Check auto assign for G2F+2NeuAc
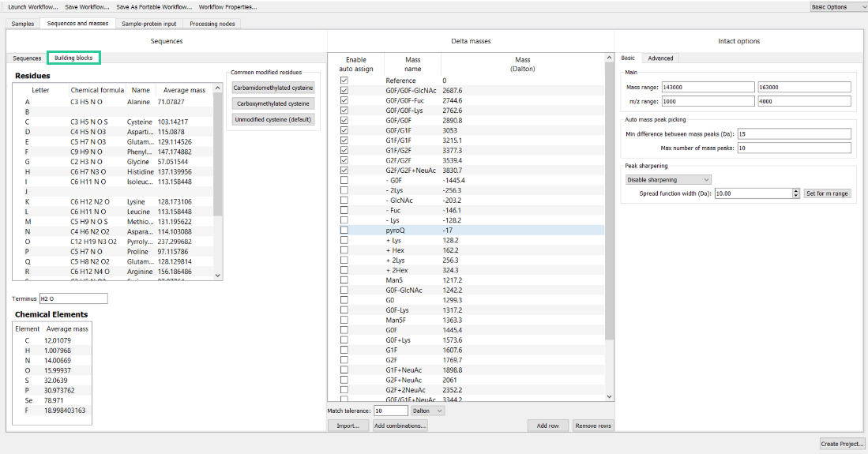This screenshot has height=454, width=868. (344, 389)
